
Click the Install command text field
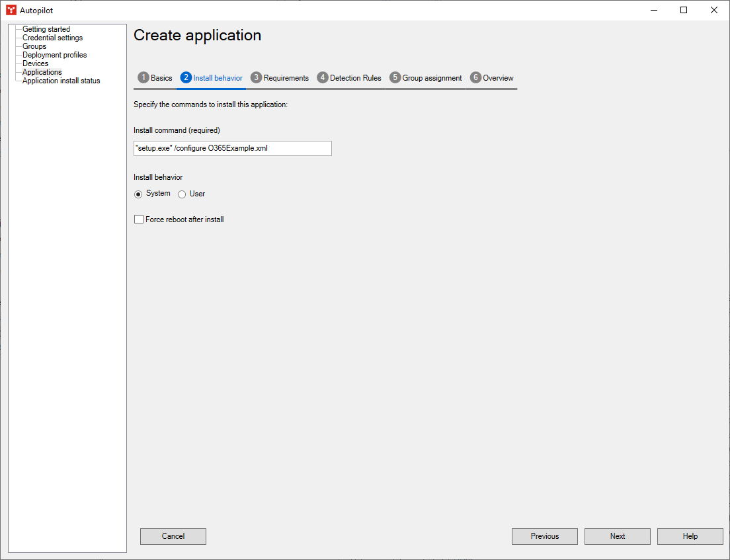(x=232, y=149)
